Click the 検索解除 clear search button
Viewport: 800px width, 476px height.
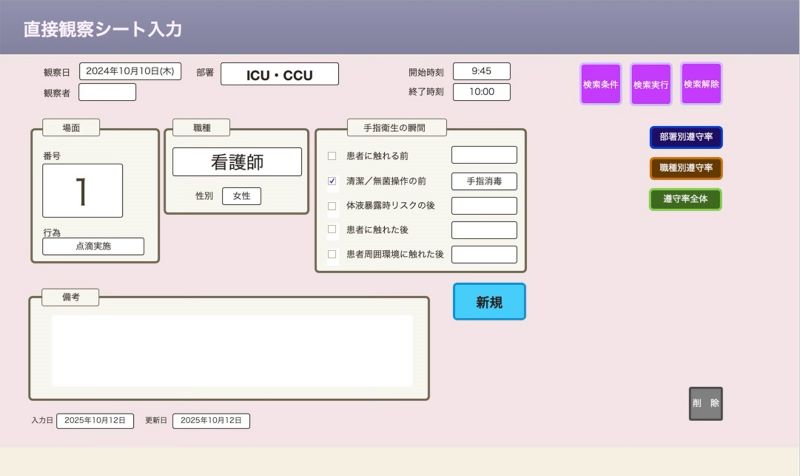[701, 84]
